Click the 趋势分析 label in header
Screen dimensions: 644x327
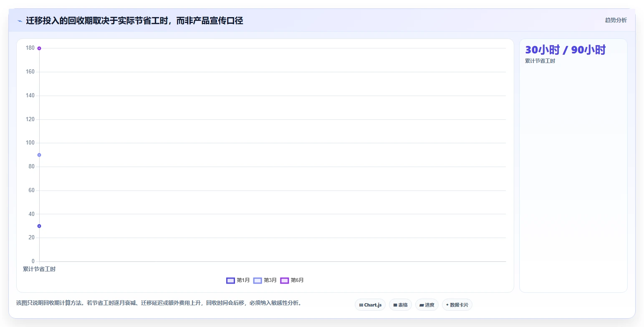[616, 20]
